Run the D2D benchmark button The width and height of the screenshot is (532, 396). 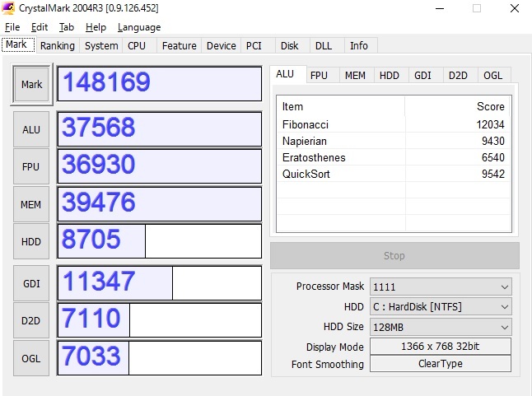[31, 320]
